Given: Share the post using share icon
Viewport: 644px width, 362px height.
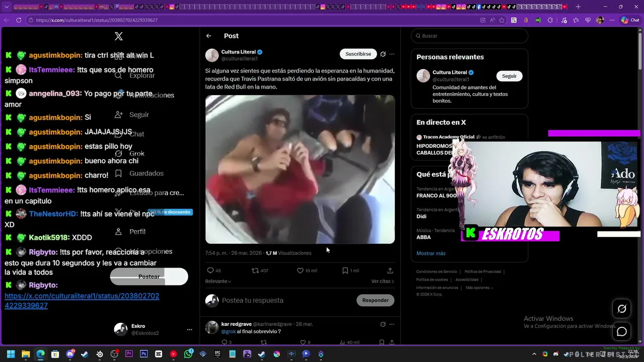Looking at the screenshot, I should pos(390,270).
